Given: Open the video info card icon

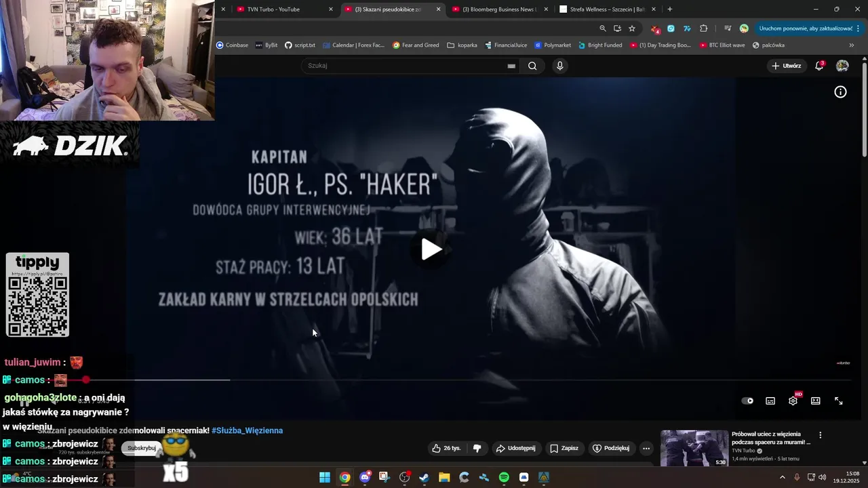Looking at the screenshot, I should tap(840, 92).
